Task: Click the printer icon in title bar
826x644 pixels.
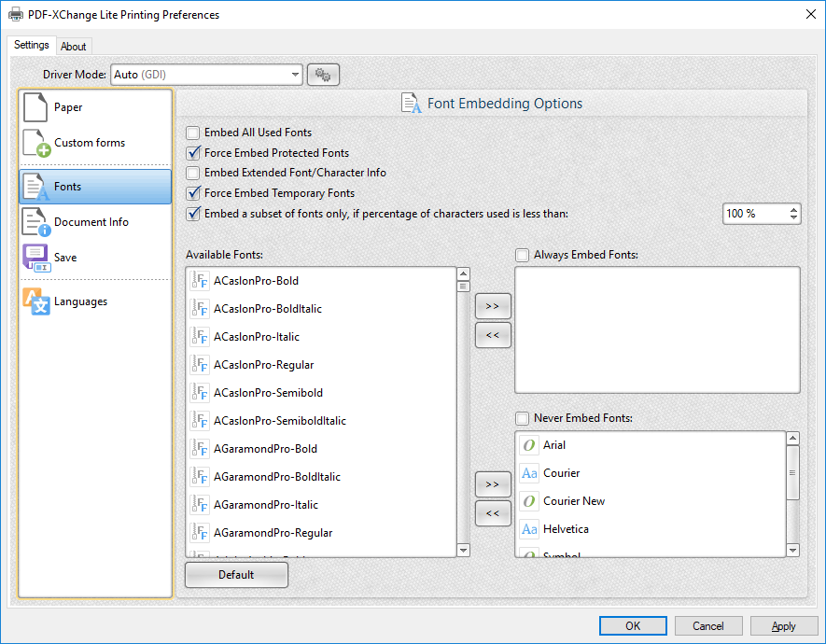Action: pyautogui.click(x=16, y=14)
